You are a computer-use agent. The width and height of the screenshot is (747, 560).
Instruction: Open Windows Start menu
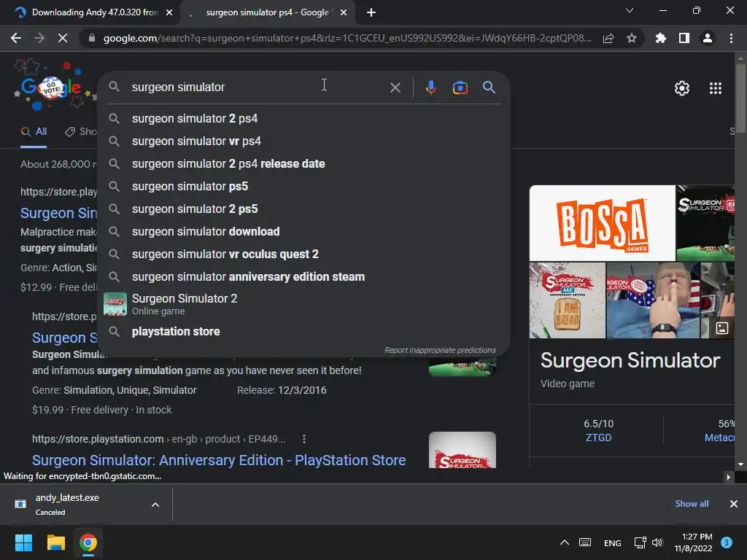pyautogui.click(x=23, y=542)
